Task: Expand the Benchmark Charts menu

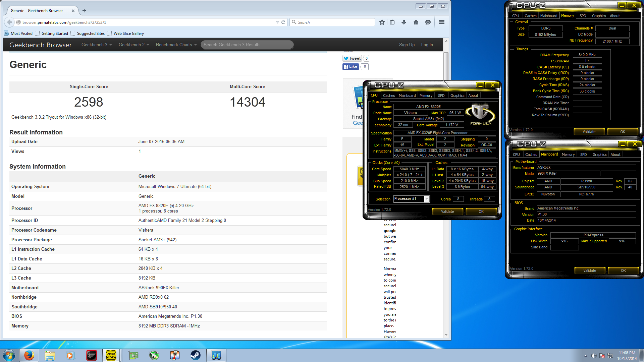Action: coord(176,45)
